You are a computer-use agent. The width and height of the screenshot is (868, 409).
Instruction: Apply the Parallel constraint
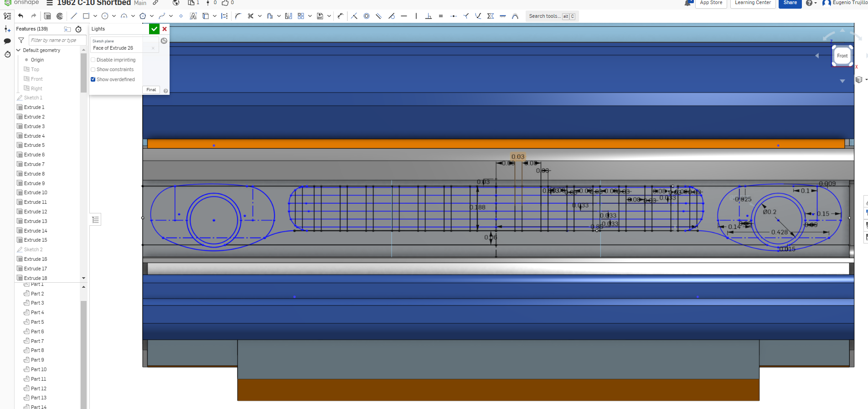(x=378, y=16)
